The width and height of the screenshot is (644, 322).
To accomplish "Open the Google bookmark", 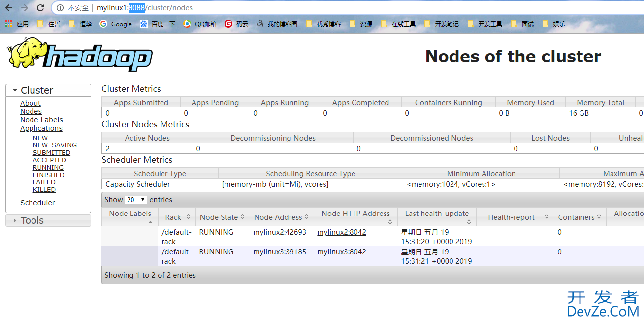I will [x=116, y=24].
